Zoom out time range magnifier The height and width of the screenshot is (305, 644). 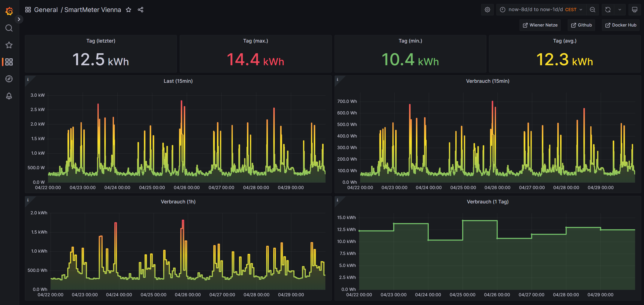pyautogui.click(x=592, y=10)
